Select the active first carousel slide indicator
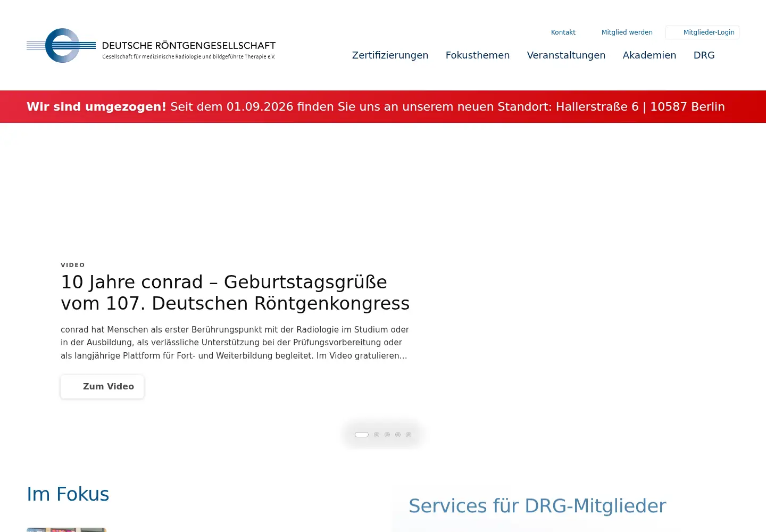The height and width of the screenshot is (532, 766). 362,435
